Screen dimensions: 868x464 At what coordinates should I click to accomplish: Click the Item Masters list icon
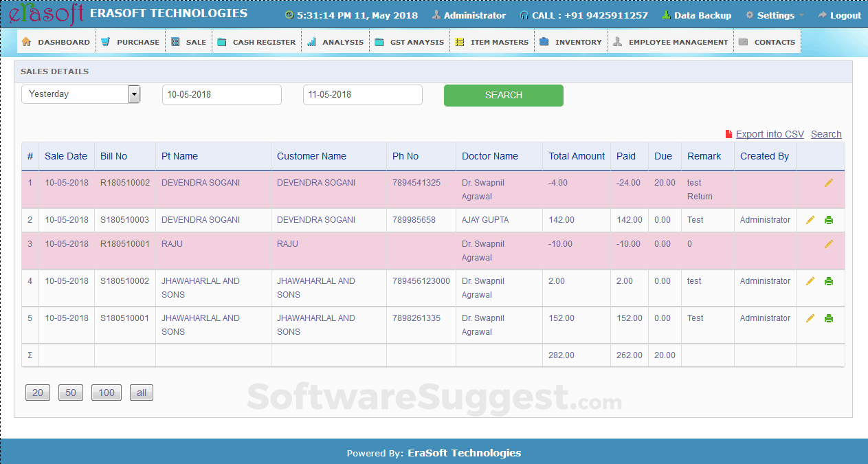460,42
